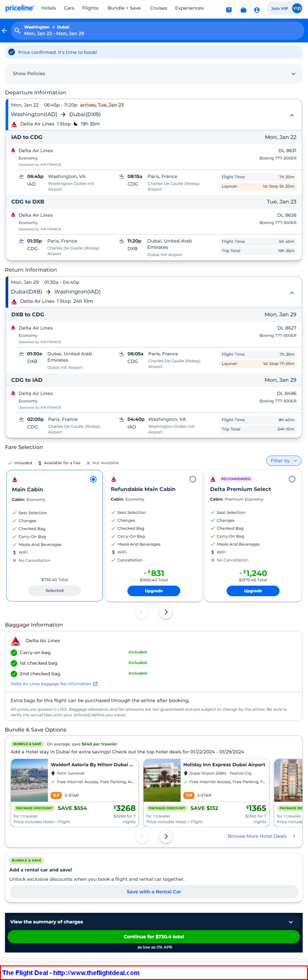Open the help question mark icon
The image size is (308, 980).
click(x=229, y=10)
